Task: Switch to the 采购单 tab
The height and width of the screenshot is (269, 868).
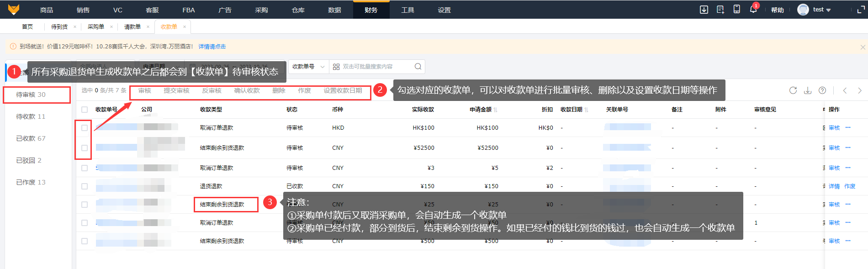Action: click(96, 27)
